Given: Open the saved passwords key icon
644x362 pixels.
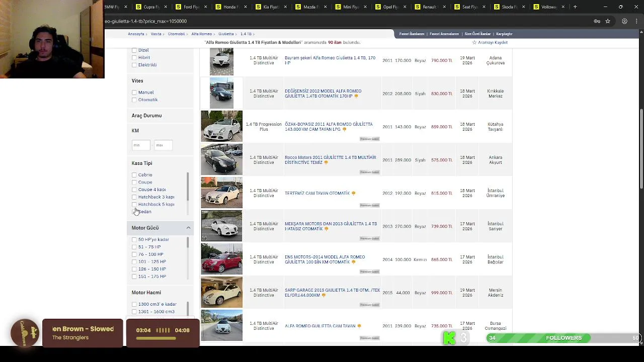Looking at the screenshot, I should 597,21.
